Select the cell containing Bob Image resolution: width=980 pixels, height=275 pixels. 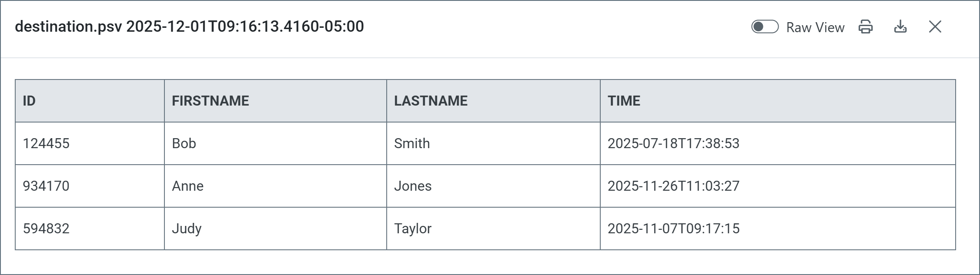point(184,143)
